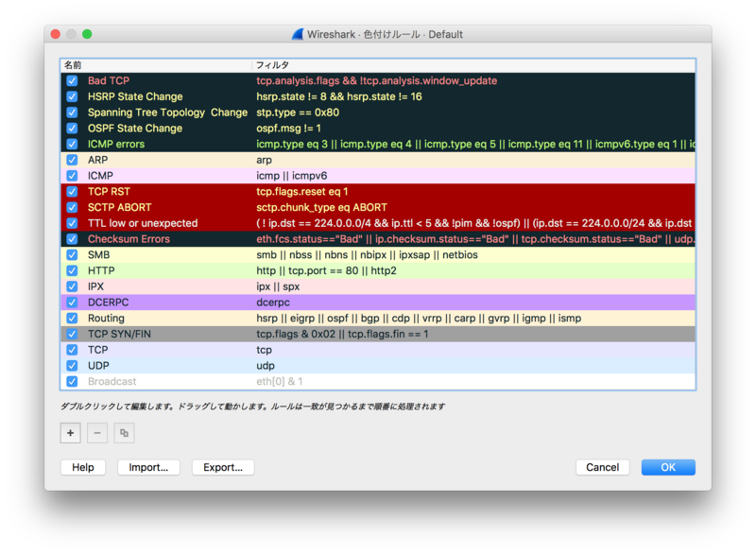Click the filter eth[0] & 1

click(x=280, y=381)
